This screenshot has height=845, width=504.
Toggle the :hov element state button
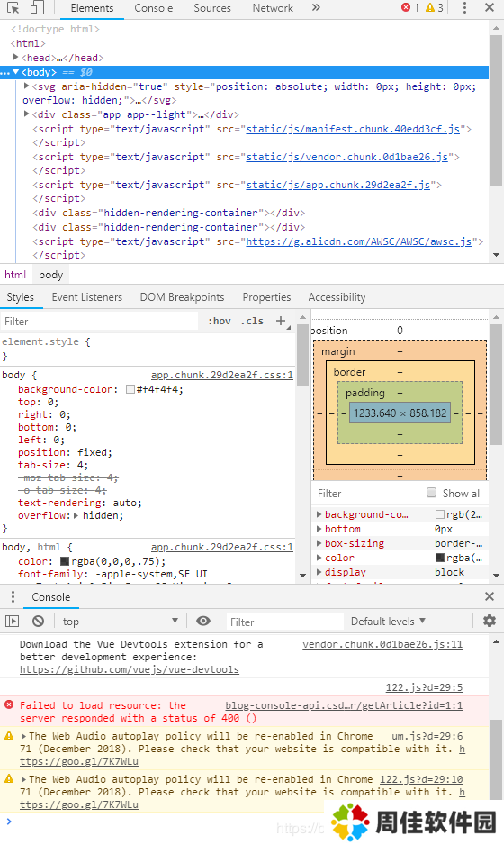pyautogui.click(x=220, y=322)
